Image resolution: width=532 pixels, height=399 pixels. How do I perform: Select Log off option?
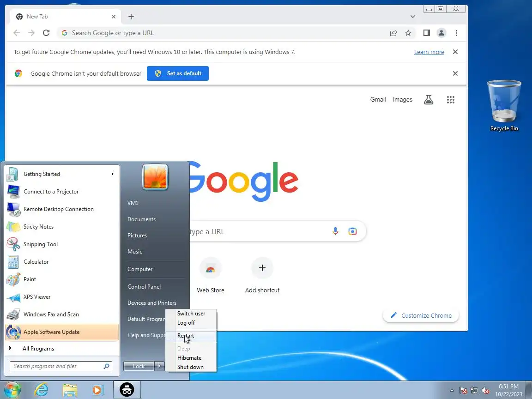[x=191, y=323]
